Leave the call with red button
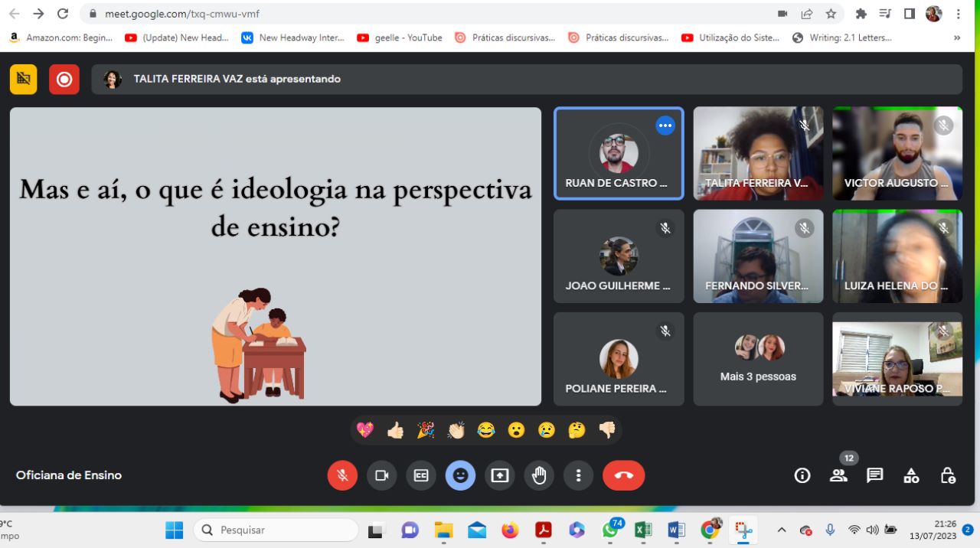The image size is (980, 548). pos(624,475)
